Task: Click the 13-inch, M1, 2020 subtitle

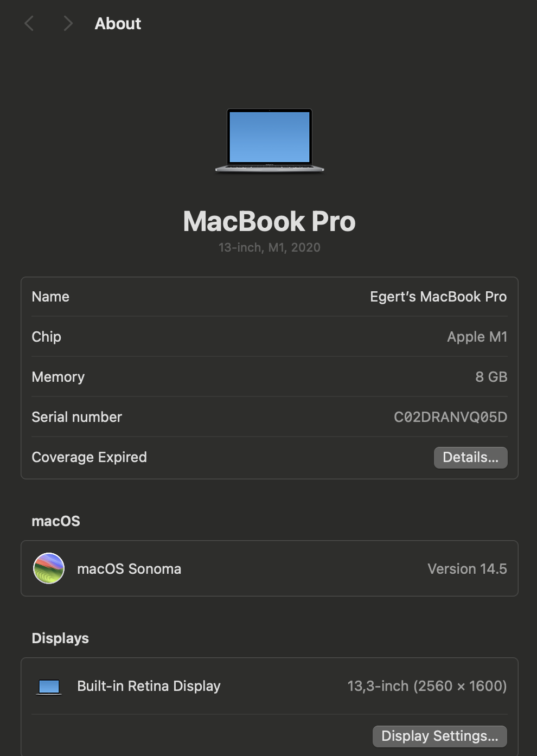Action: point(269,247)
